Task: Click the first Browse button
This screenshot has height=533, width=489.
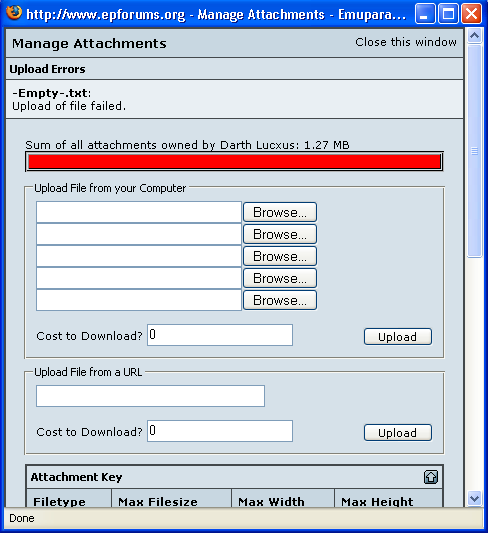Action: tap(280, 212)
